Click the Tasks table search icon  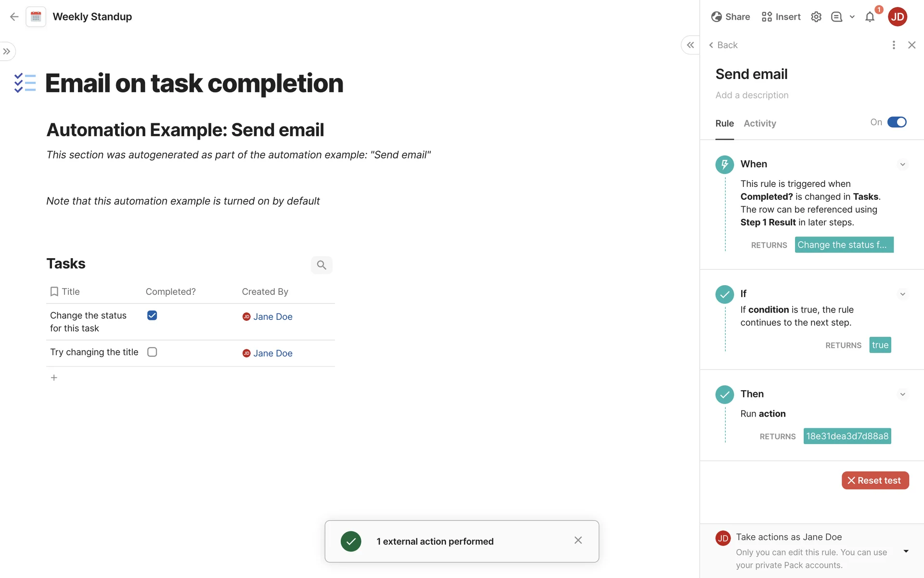[x=321, y=265]
